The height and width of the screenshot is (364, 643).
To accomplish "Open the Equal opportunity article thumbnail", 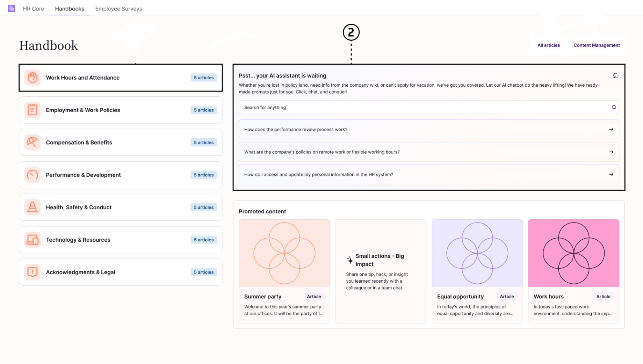I will pos(477,253).
